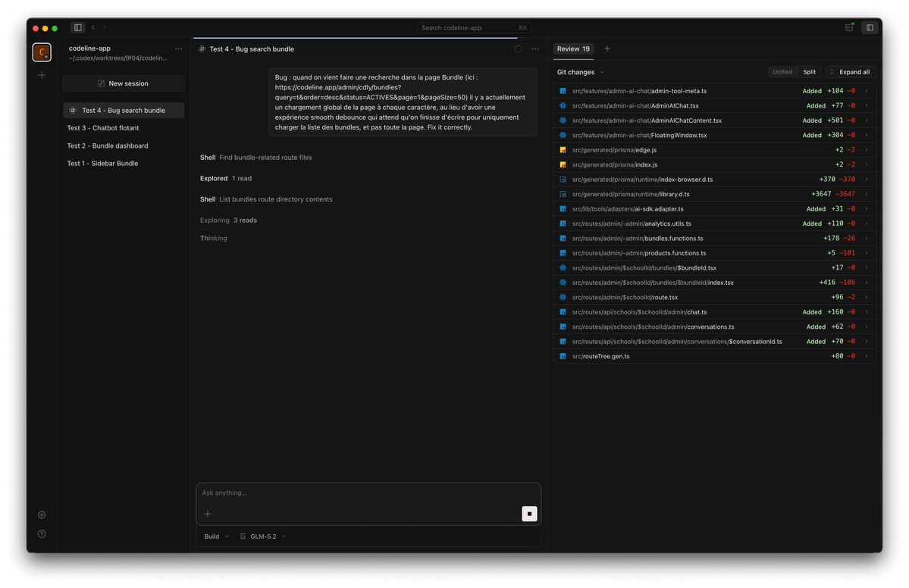Click the user bug description message
This screenshot has width=909, height=588.
[403, 102]
